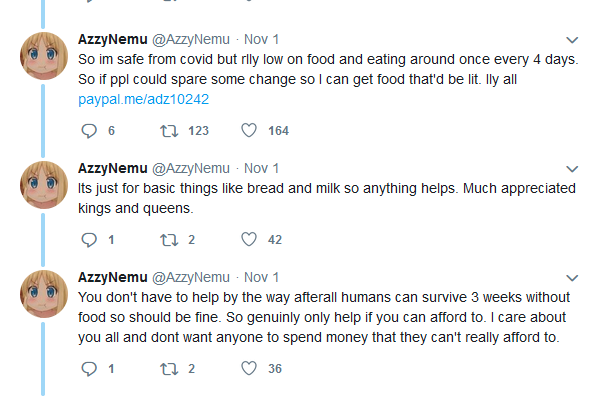Click @AzzyNemu handle on second tweet

[191, 168]
